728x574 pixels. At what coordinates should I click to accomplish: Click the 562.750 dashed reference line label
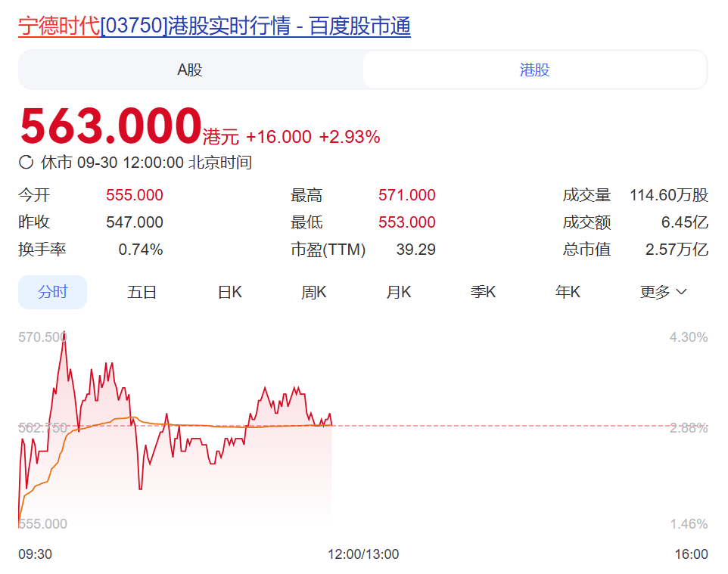[x=42, y=427]
